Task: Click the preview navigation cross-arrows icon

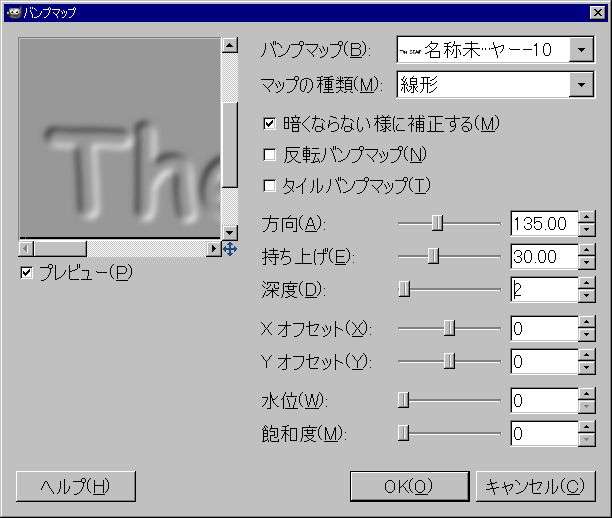Action: 230,249
